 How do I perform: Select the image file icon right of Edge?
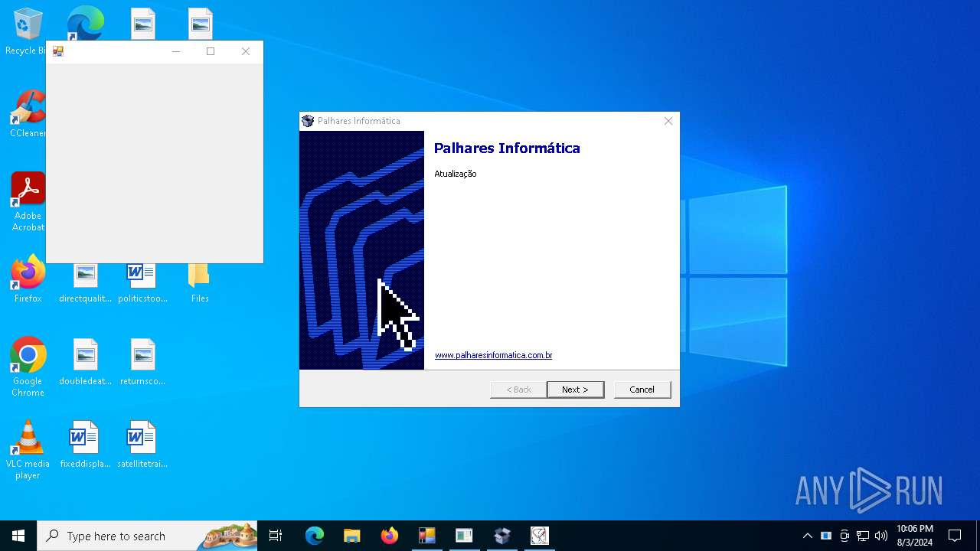tap(143, 24)
